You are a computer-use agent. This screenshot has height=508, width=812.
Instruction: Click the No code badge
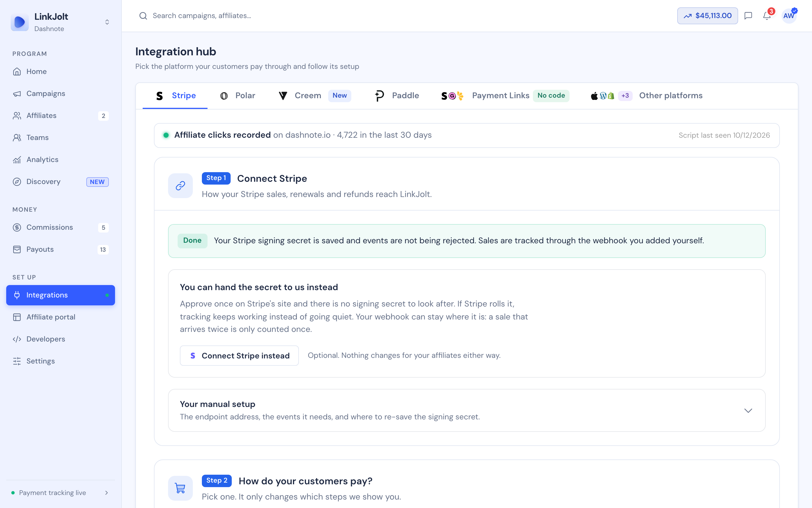tap(551, 95)
